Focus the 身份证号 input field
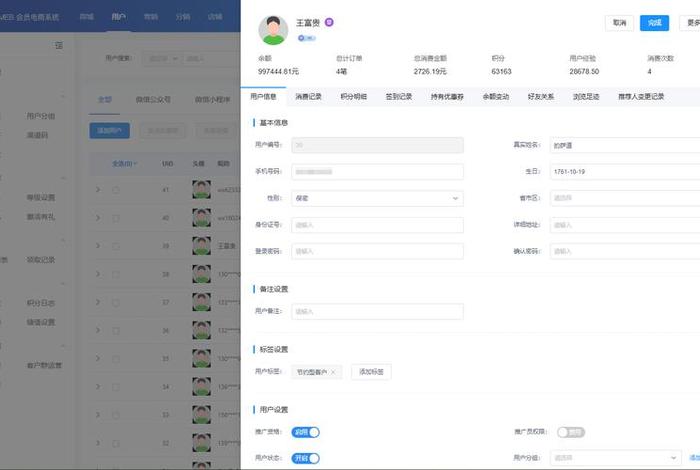This screenshot has height=470, width=700. [x=377, y=225]
